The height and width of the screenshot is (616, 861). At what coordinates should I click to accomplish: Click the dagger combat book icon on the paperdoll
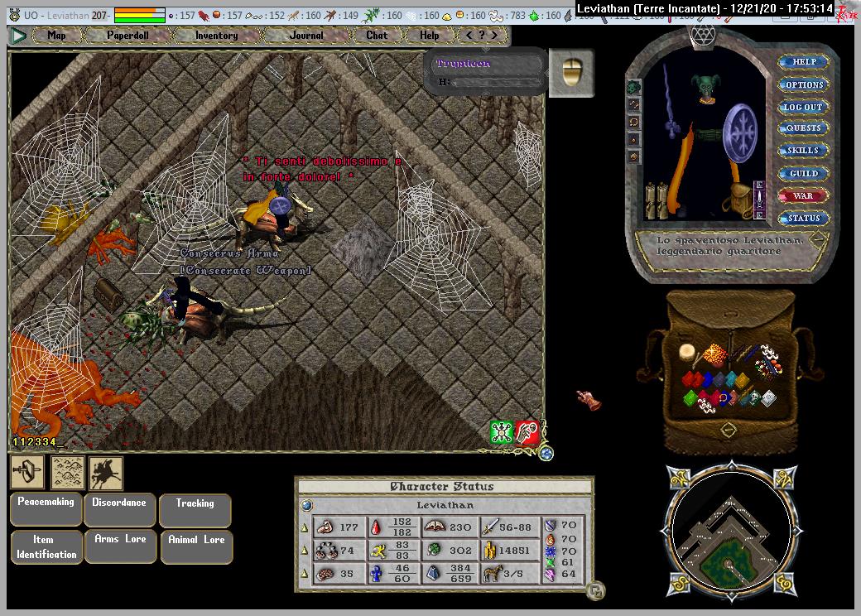click(x=759, y=200)
